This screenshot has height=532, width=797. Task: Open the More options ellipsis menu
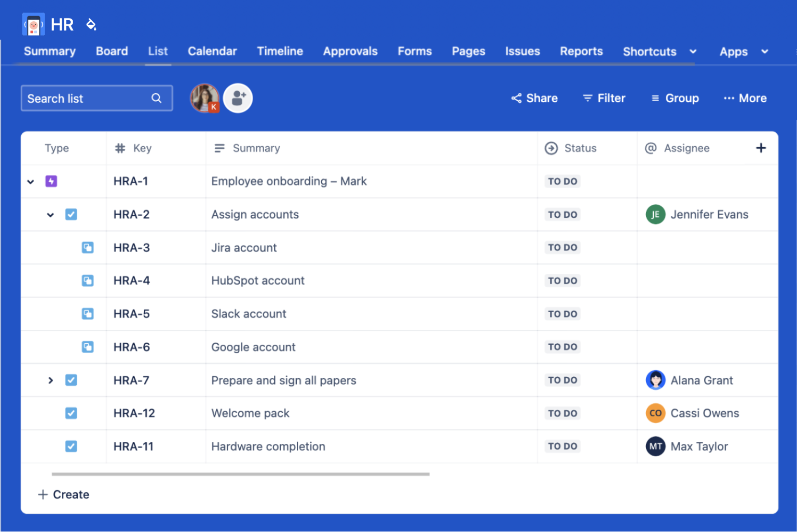tap(745, 98)
